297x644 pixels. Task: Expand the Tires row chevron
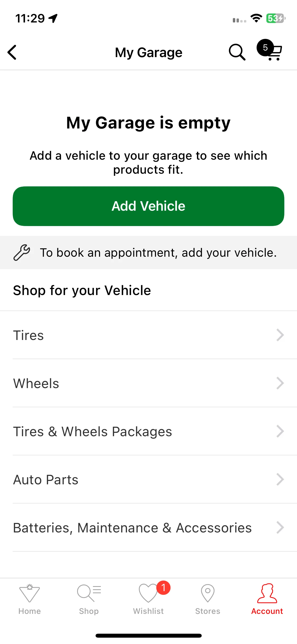tap(280, 335)
